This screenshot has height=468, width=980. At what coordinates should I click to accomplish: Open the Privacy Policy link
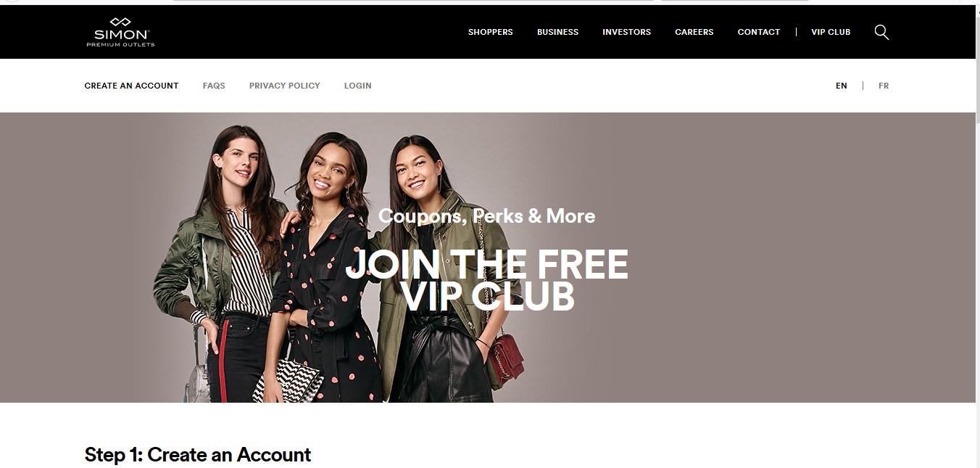pyautogui.click(x=284, y=86)
